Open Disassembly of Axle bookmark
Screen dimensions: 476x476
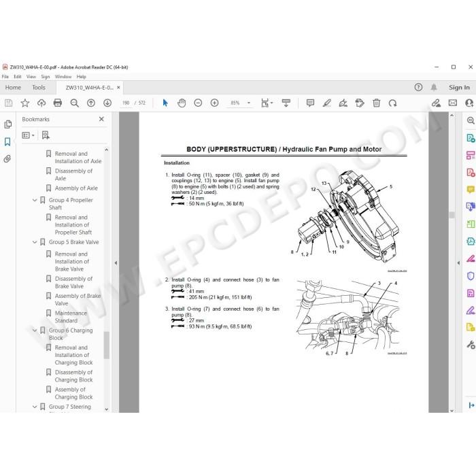73,175
